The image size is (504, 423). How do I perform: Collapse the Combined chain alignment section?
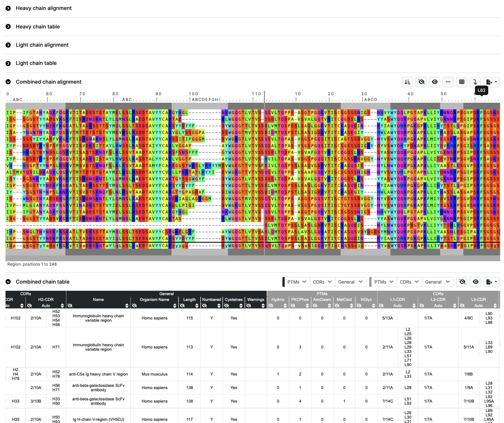pos(8,82)
